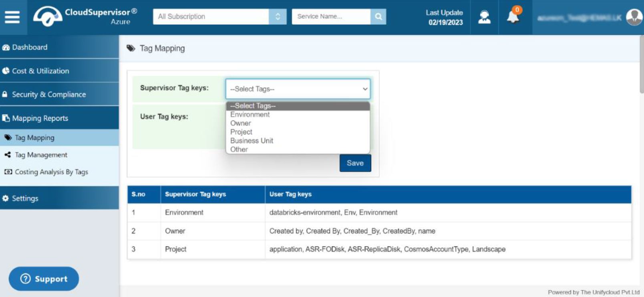Click the databricks-environment user tags cell
Screen dimensions: 644x297
[x=448, y=213]
